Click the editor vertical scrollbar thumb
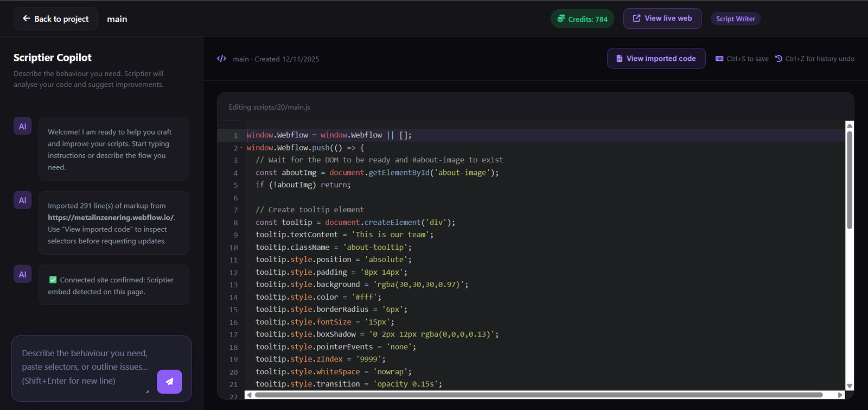This screenshot has width=868, height=410. (850, 179)
